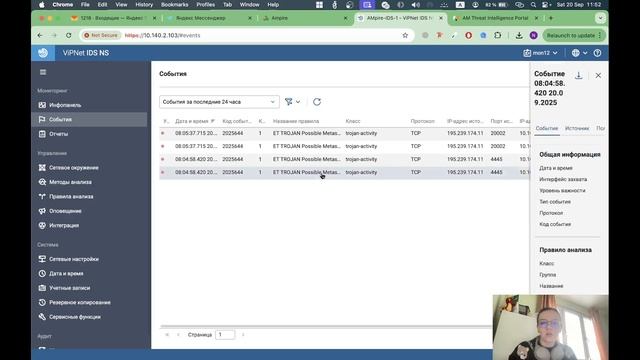Open the language globe dropdown

coord(579,53)
